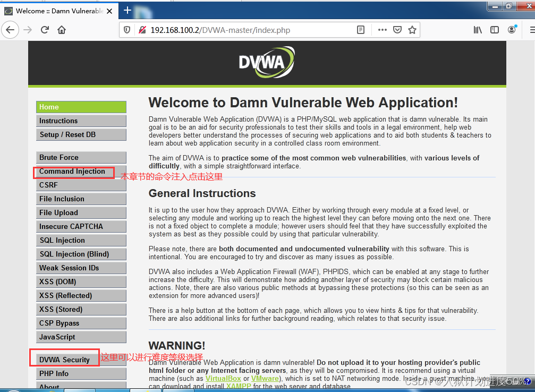The height and width of the screenshot is (392, 535).
Task: Reload the current page
Action: pyautogui.click(x=45, y=30)
